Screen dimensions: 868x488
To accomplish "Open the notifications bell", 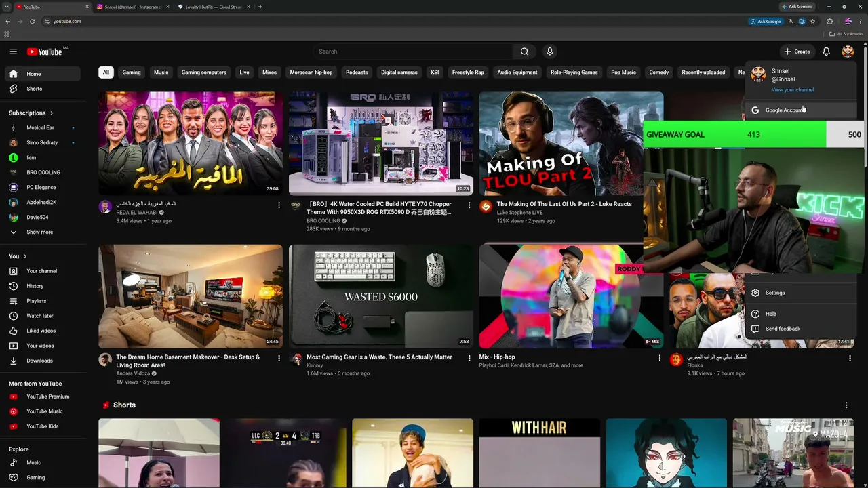I will click(x=826, y=52).
